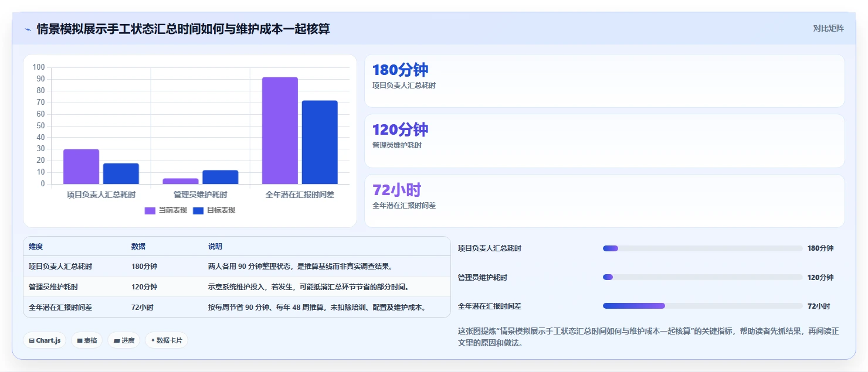Select the 120分钟 data card
Image resolution: width=868 pixels, height=372 pixels.
(605, 141)
